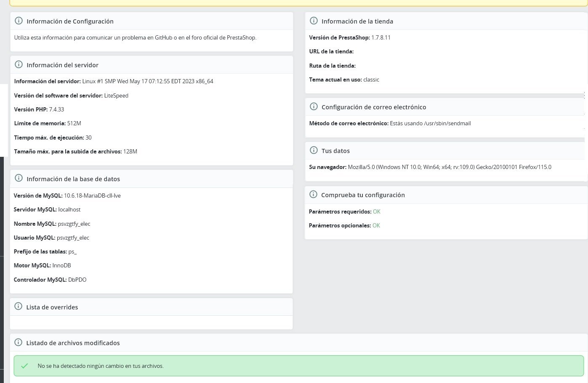This screenshot has width=588, height=383.
Task: Click the green checkmark in the success alert
Action: click(x=24, y=366)
